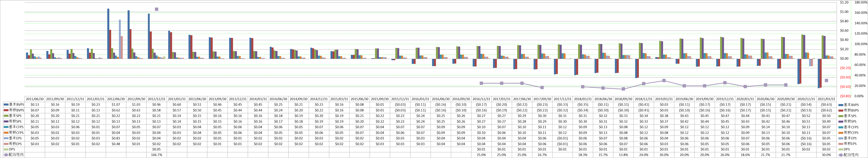Click the 2012/12/31 column header

(x=157, y=99)
